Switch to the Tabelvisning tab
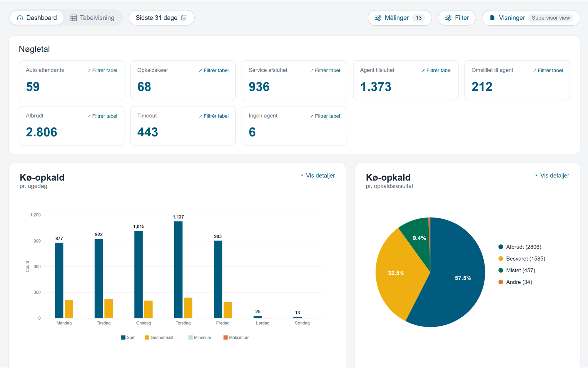The image size is (588, 368). (92, 18)
